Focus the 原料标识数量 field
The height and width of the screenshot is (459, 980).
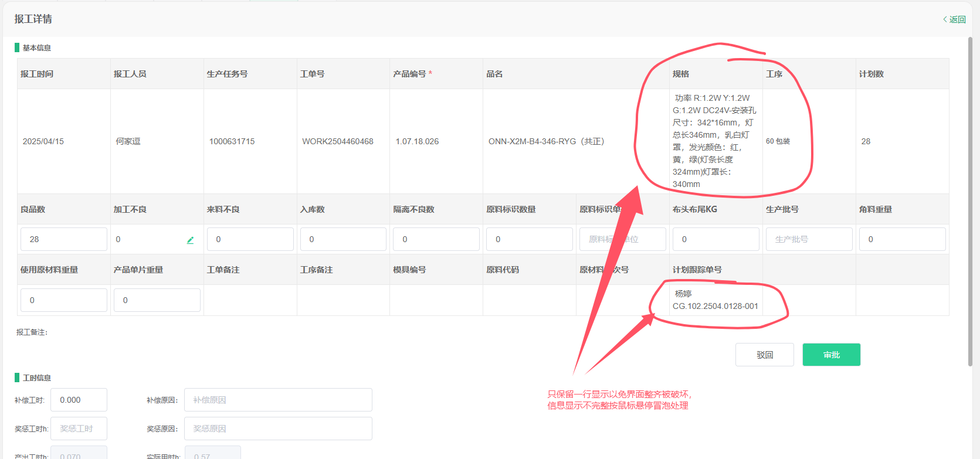(529, 239)
